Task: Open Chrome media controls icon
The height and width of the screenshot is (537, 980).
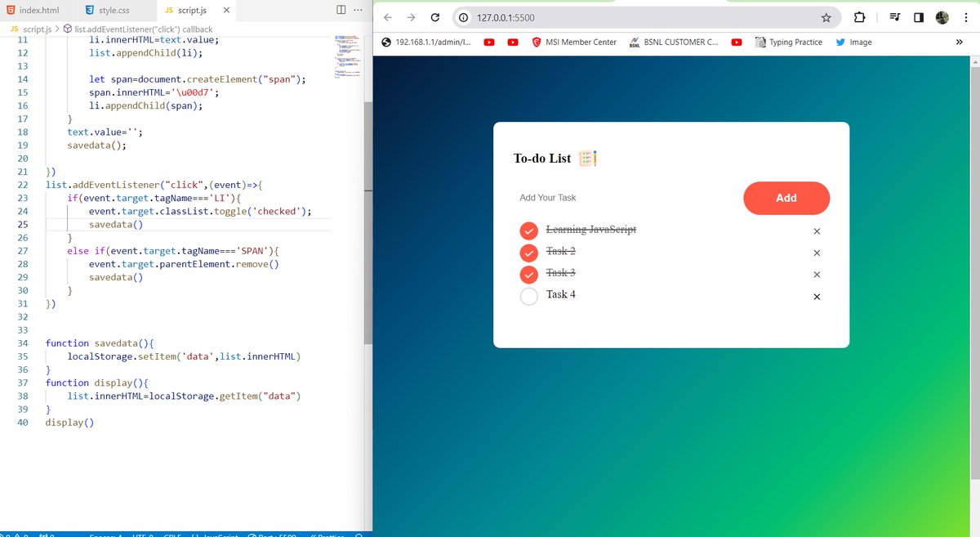Action: coord(895,17)
